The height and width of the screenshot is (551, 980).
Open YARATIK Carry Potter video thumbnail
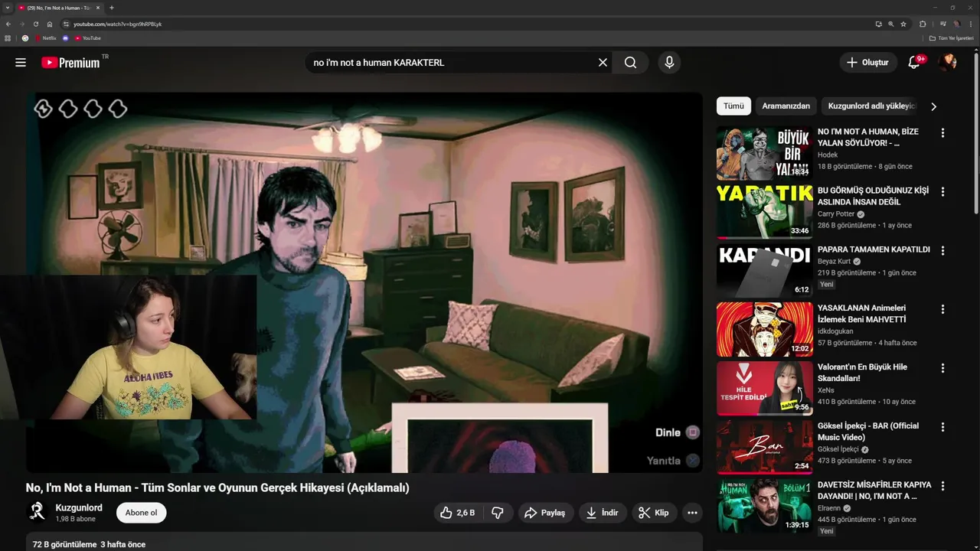pos(764,212)
